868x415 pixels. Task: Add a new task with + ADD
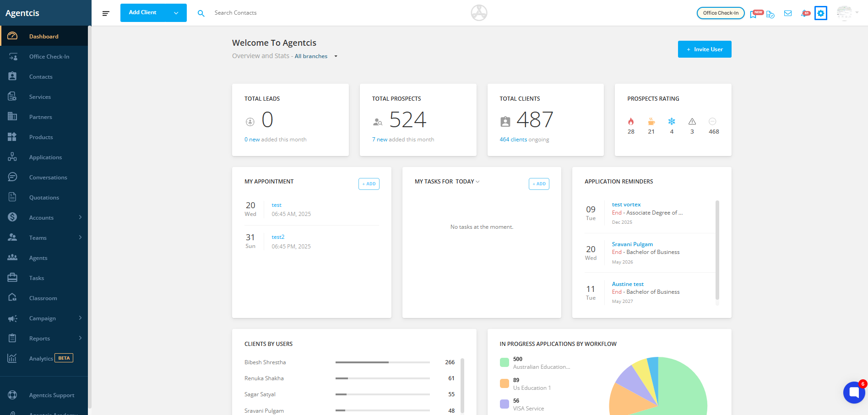539,184
